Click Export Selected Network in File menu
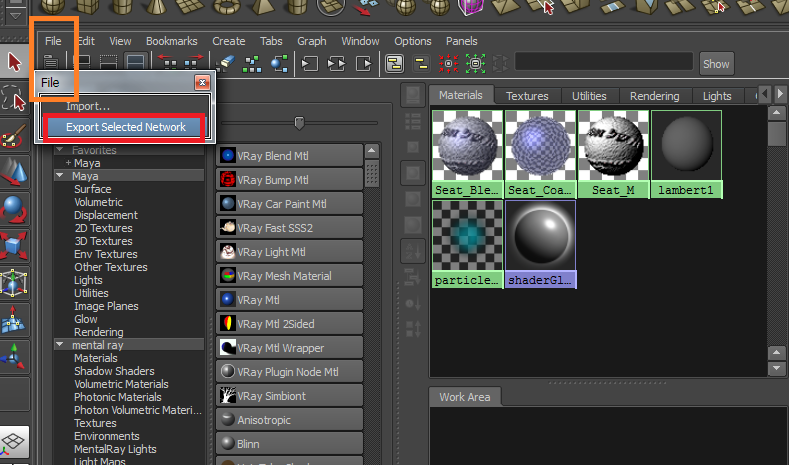 tap(125, 127)
